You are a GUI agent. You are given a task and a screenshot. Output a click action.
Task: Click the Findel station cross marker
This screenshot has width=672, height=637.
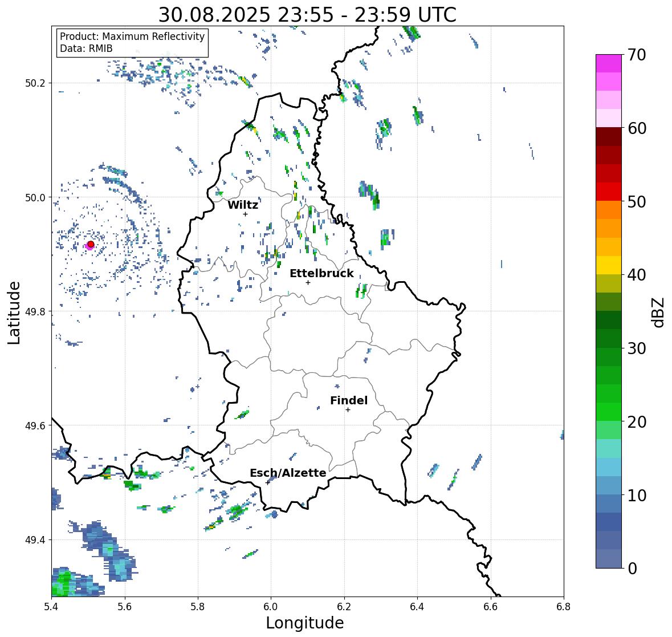click(x=348, y=410)
